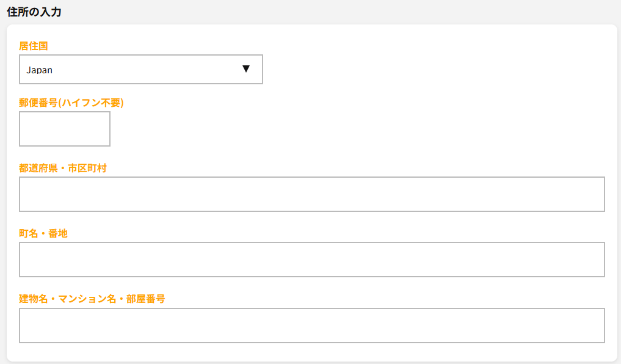
Task: Click the 住所の入力 section heading
Action: point(34,12)
